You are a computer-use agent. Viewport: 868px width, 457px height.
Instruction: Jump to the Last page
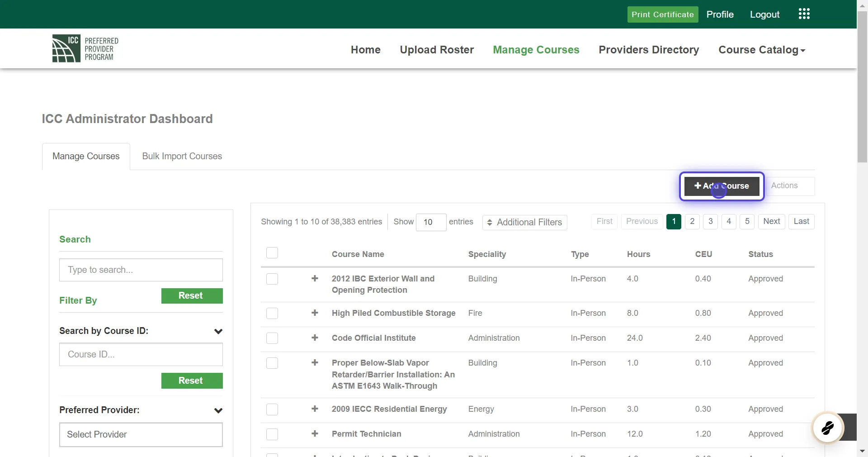coord(801,221)
